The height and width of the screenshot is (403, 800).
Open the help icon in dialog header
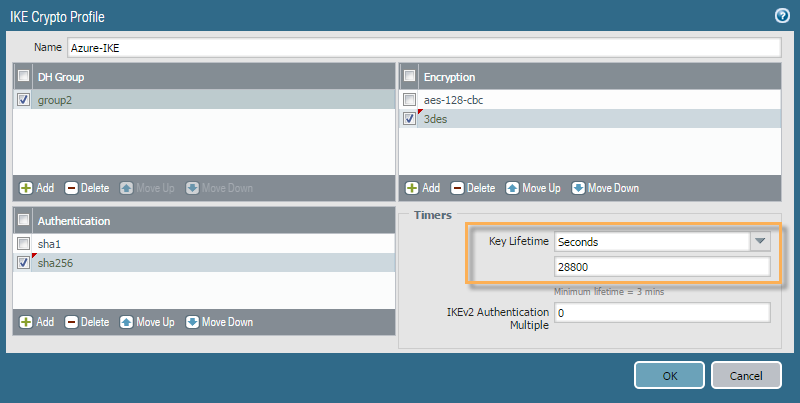[782, 16]
